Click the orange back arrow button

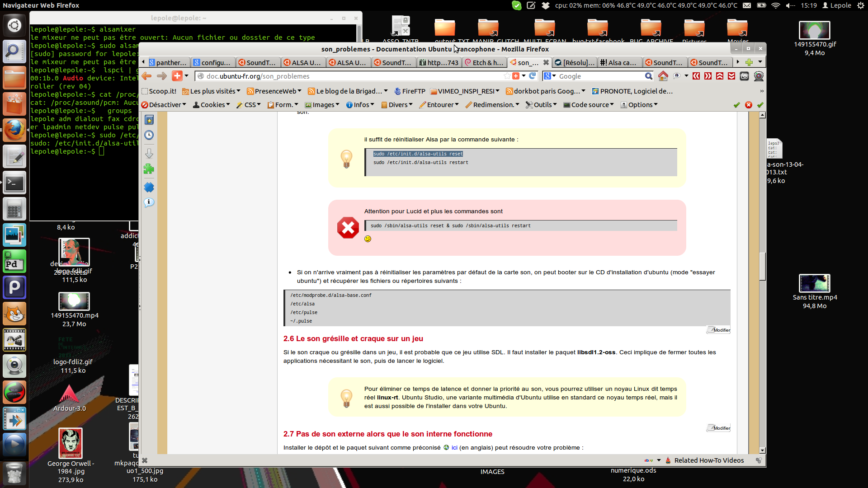(146, 76)
